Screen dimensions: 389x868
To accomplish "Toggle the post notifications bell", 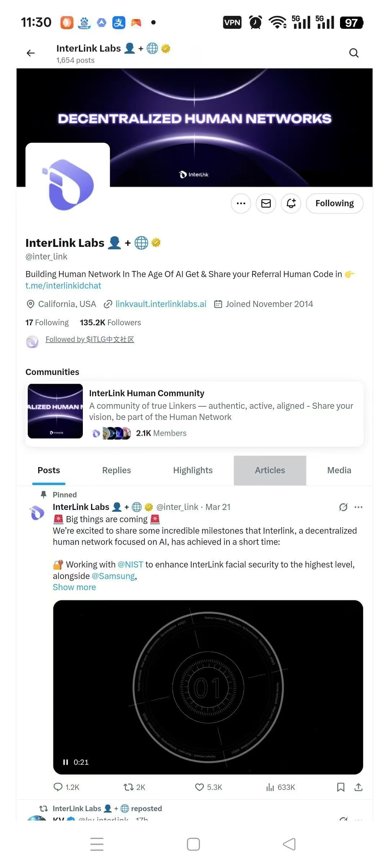I will pos(291,203).
